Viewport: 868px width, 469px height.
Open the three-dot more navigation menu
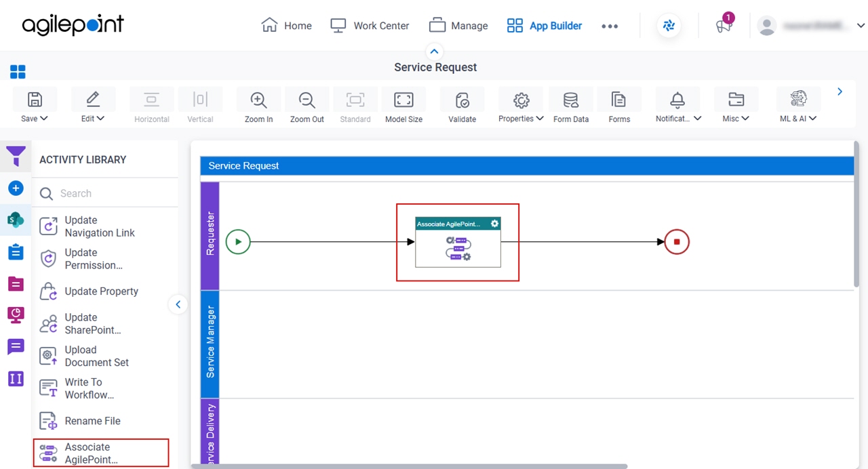610,26
